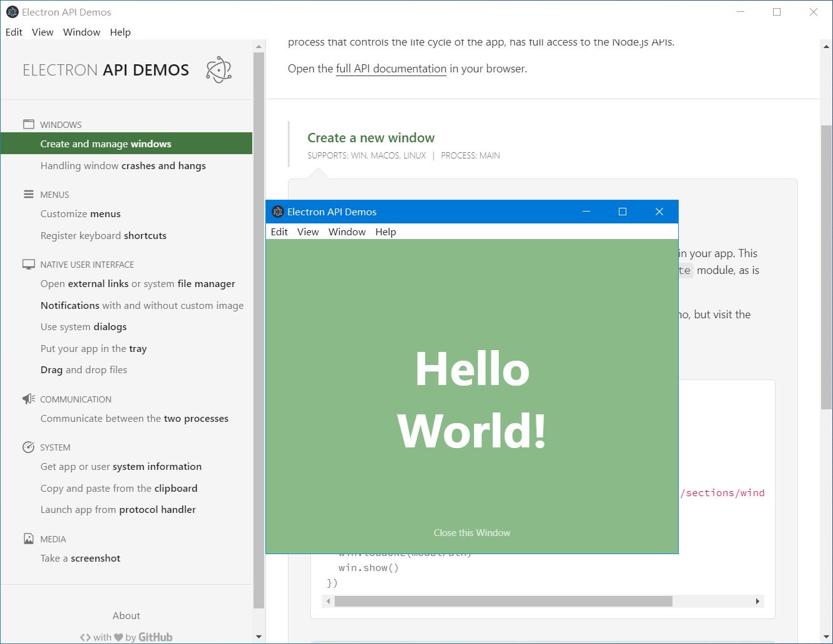This screenshot has height=644, width=833.
Task: Follow the full API documentation link
Action: click(x=391, y=69)
